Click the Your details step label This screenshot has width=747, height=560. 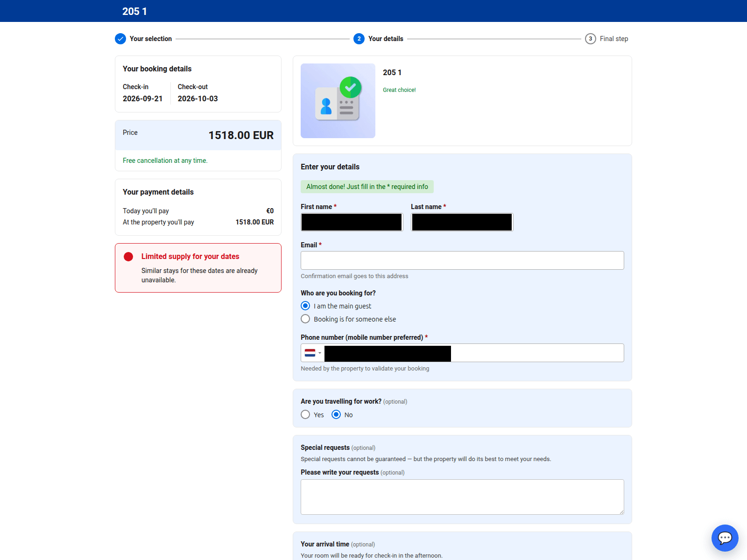pyautogui.click(x=386, y=39)
